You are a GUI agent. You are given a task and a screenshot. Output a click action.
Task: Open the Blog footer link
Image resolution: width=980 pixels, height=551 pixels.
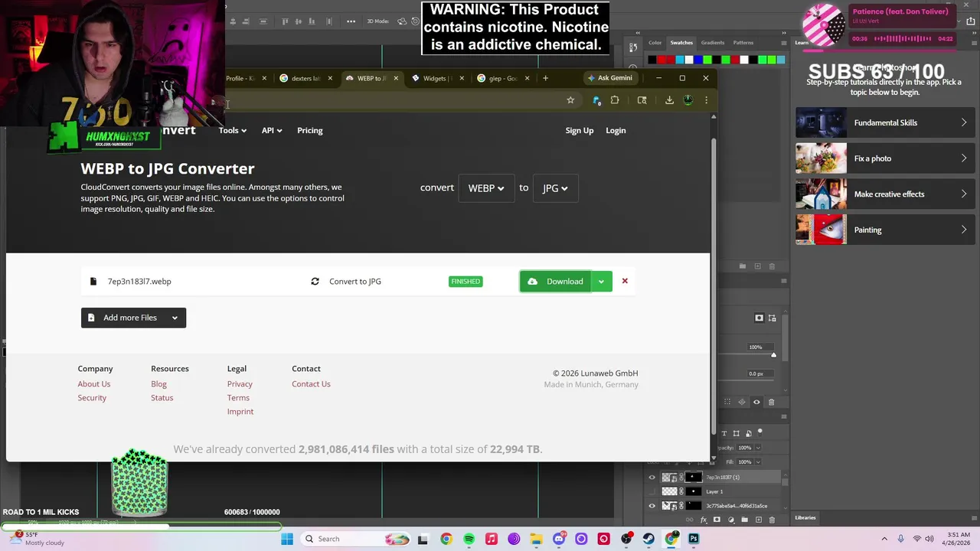tap(158, 384)
